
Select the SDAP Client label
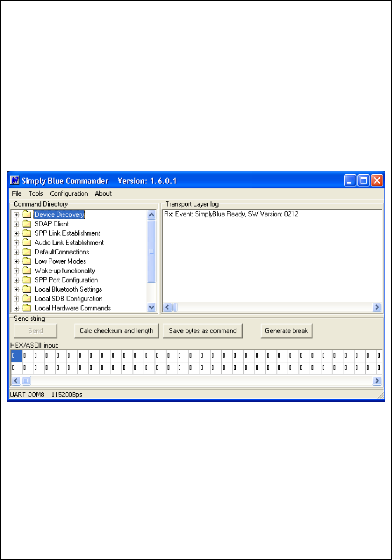pyautogui.click(x=52, y=224)
